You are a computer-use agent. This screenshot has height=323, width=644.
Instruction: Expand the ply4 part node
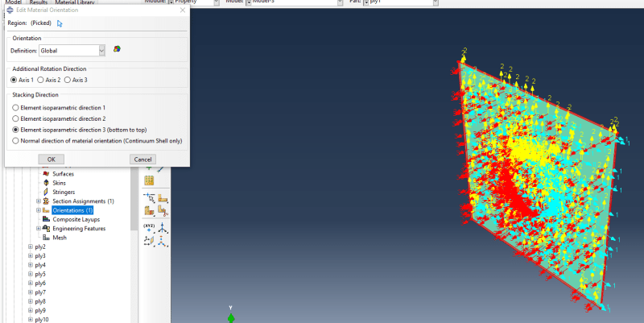pos(31,265)
